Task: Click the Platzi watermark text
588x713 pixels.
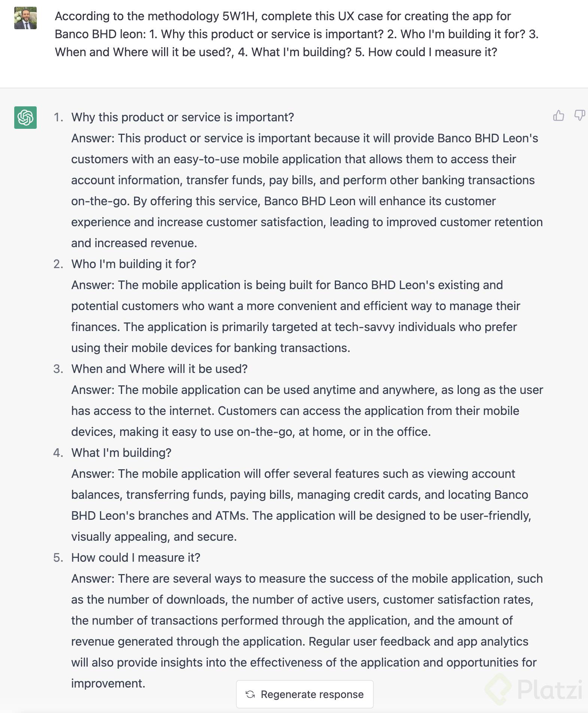Action: [549, 689]
